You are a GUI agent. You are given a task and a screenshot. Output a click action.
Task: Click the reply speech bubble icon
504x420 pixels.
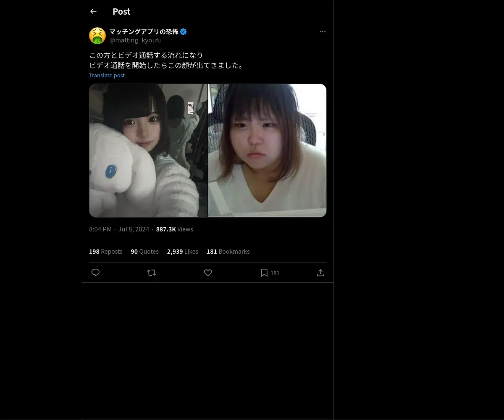coord(95,273)
